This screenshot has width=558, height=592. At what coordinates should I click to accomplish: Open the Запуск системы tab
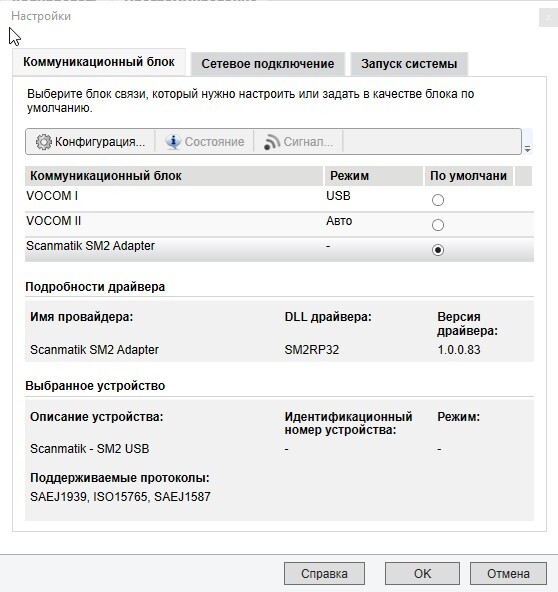click(409, 64)
